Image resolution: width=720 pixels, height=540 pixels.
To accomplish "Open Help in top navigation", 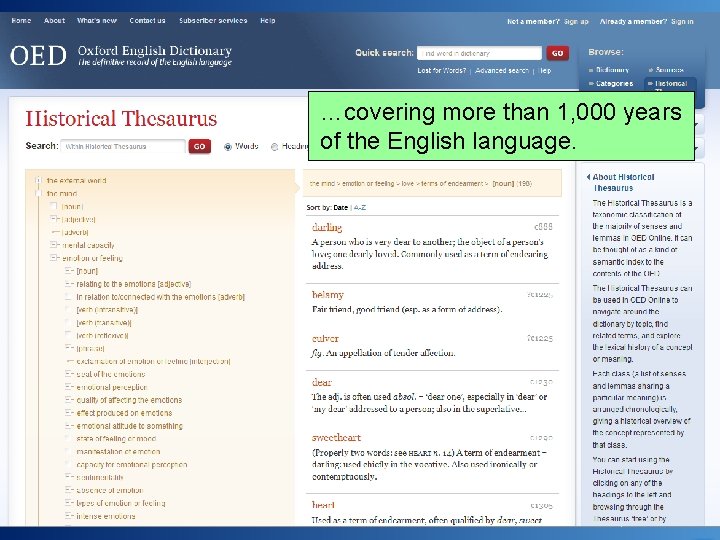I will [x=268, y=21].
